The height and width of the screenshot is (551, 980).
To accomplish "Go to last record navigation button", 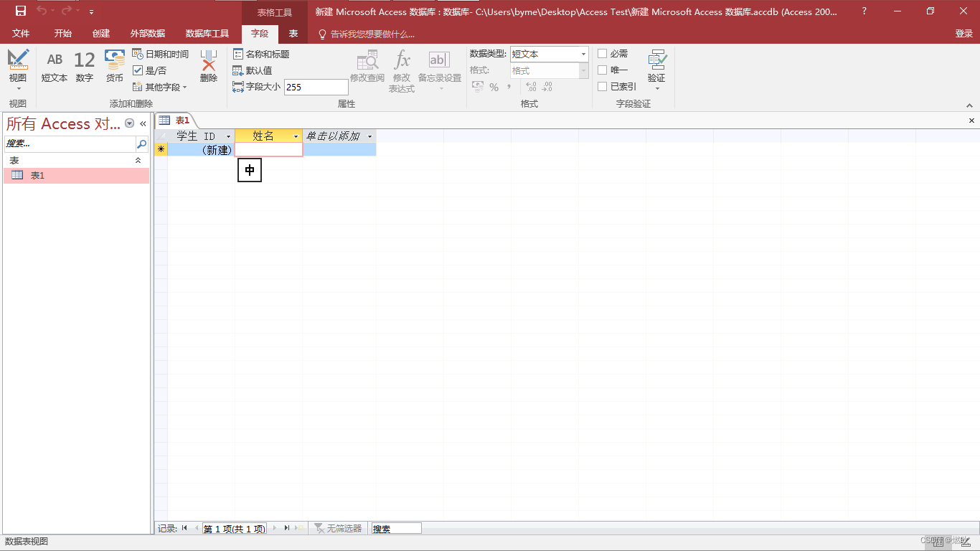I will pyautogui.click(x=286, y=528).
